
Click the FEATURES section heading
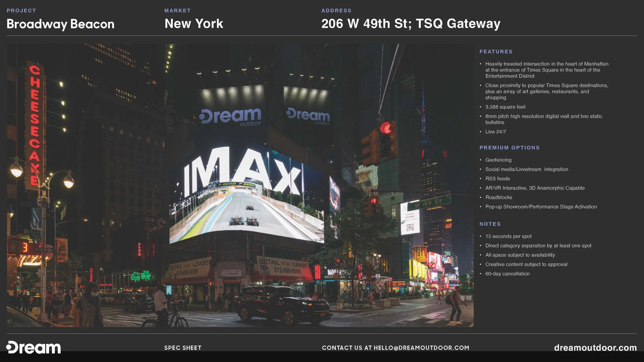coord(496,51)
